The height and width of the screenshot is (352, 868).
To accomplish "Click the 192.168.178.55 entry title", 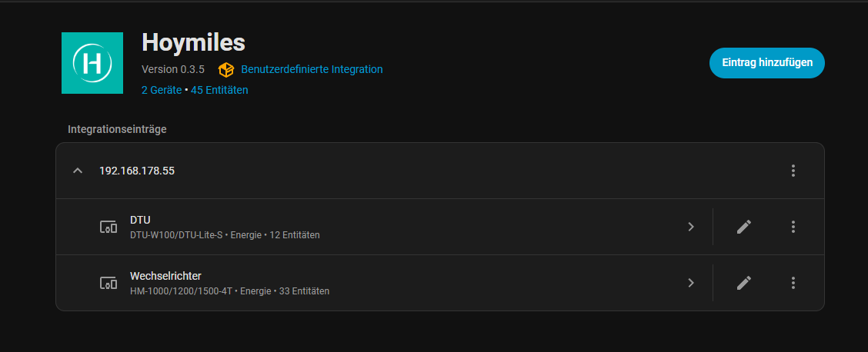I will [x=137, y=171].
